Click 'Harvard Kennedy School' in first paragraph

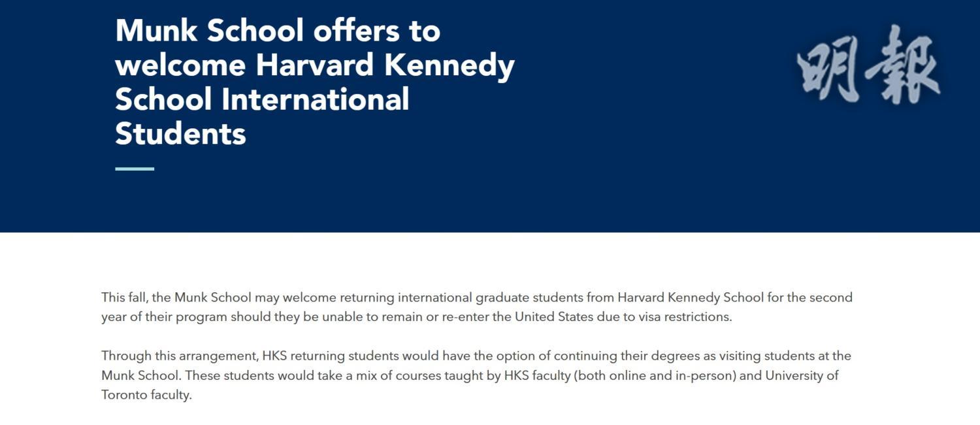click(690, 297)
